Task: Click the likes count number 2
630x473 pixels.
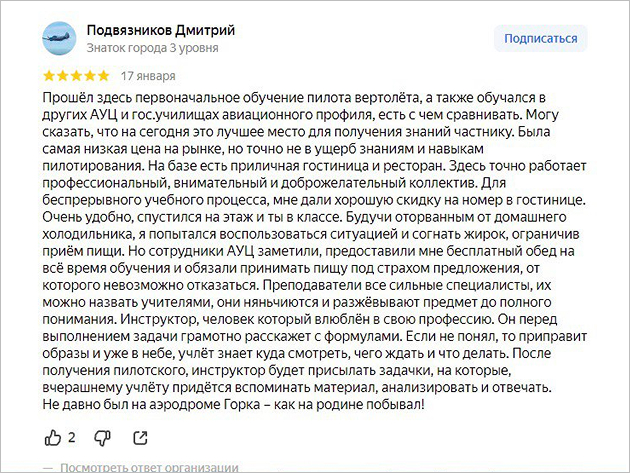Action: coord(72,437)
